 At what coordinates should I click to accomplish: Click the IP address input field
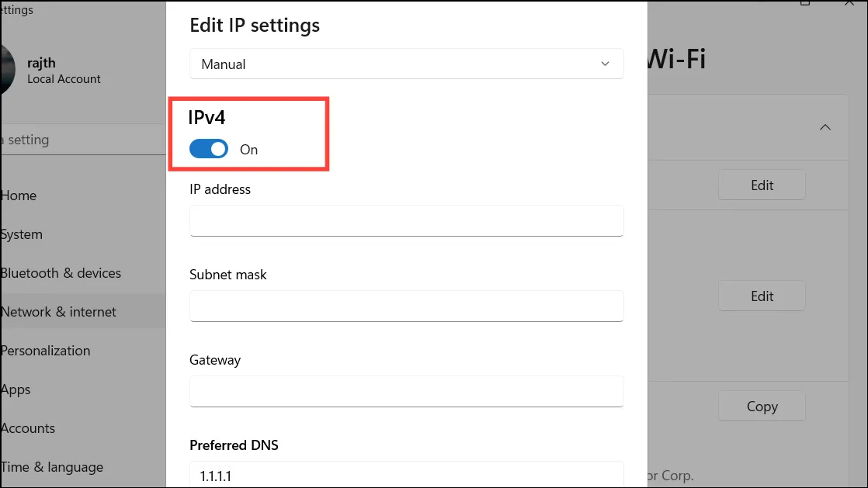[x=406, y=220]
